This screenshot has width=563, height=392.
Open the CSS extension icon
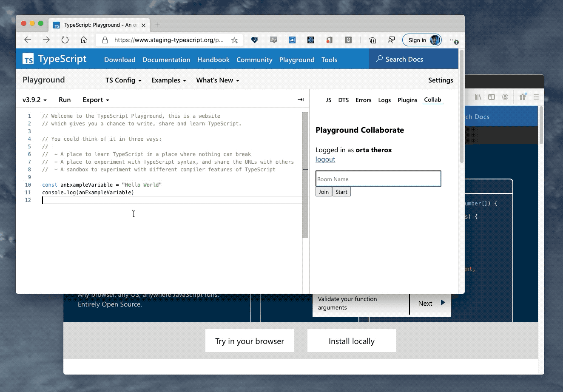[273, 40]
